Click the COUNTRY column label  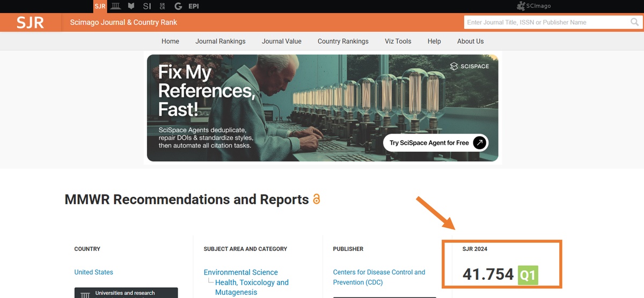(87, 249)
